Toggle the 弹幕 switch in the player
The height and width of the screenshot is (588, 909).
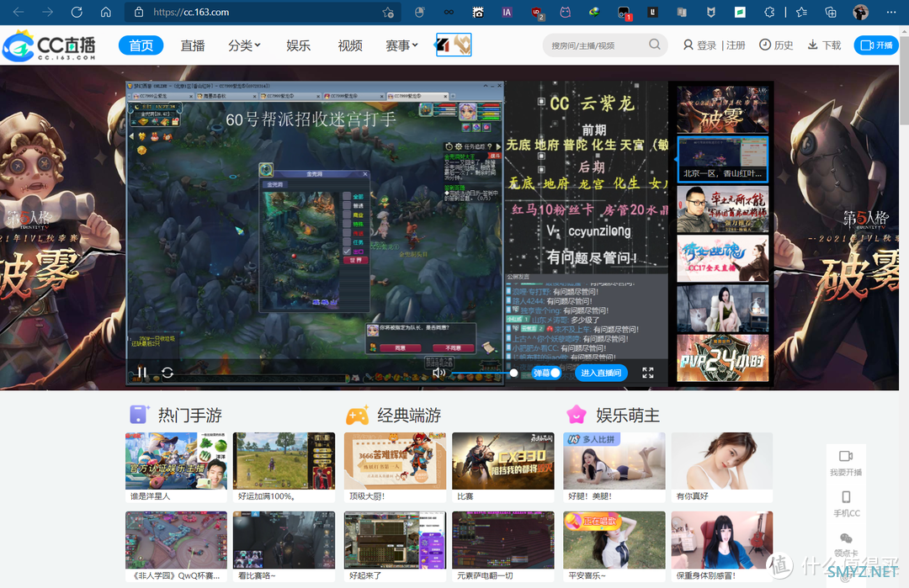point(547,373)
